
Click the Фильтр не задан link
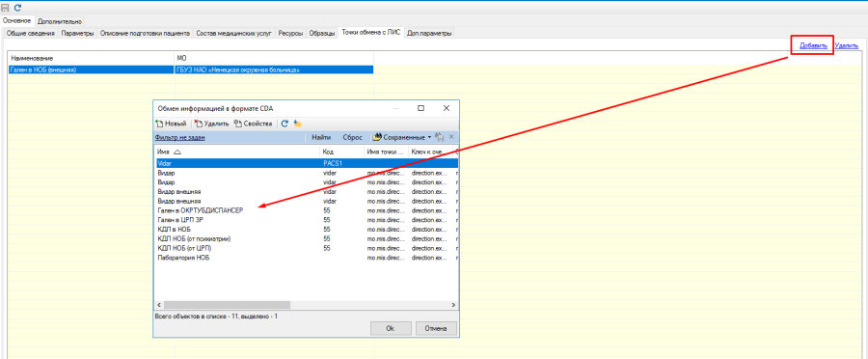point(180,137)
